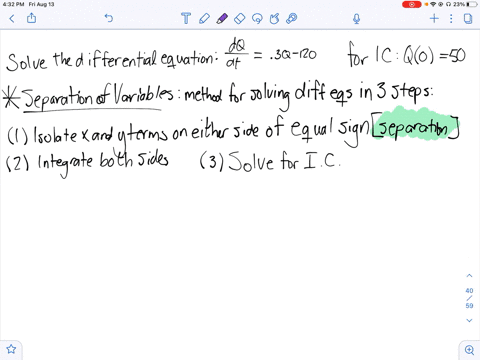The height and width of the screenshot is (360, 480).
Task: Open the page overview panel
Action: pos(468,18)
